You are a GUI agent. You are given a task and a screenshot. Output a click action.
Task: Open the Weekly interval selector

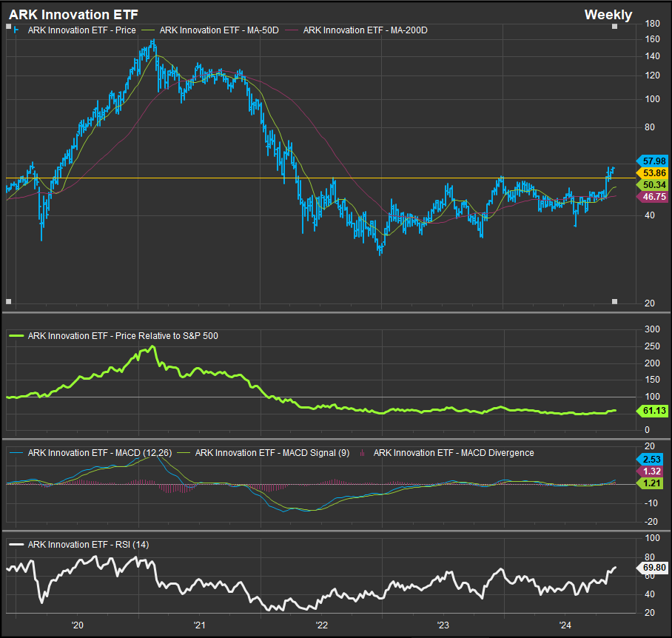click(608, 15)
